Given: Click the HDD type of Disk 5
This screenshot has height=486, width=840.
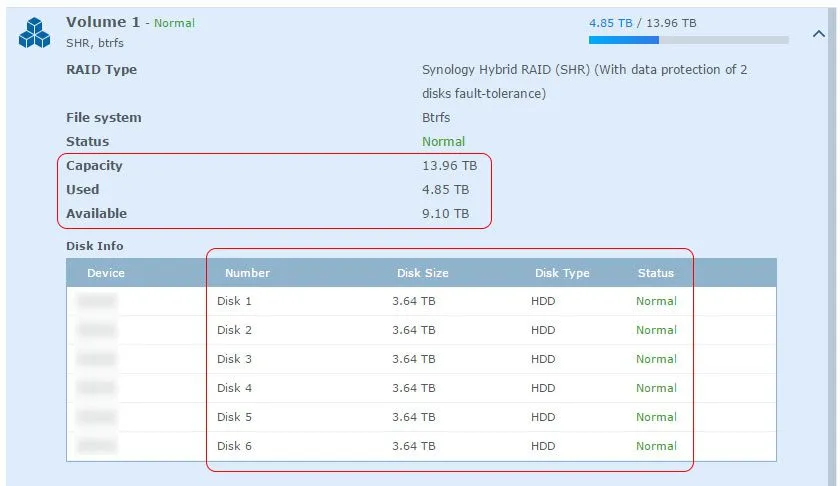Looking at the screenshot, I should coord(543,417).
